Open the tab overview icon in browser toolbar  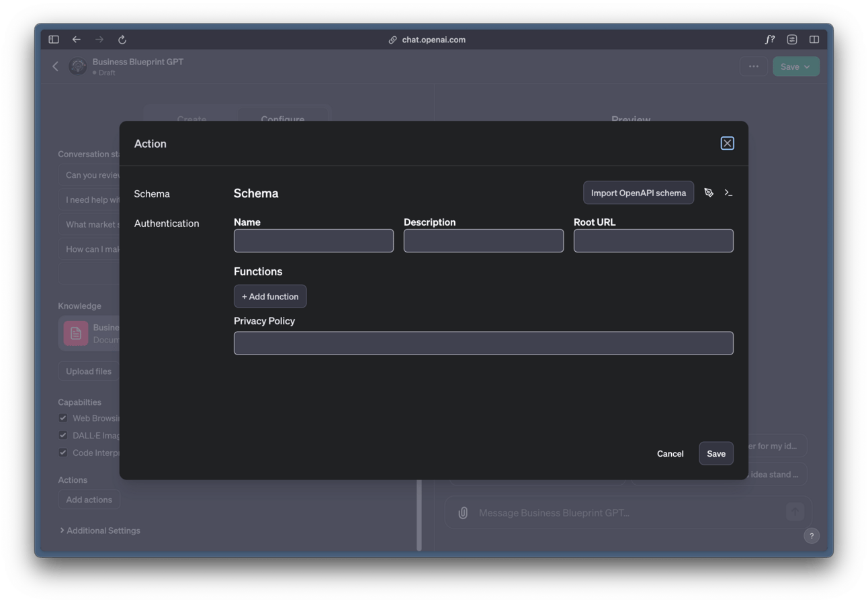tap(792, 40)
